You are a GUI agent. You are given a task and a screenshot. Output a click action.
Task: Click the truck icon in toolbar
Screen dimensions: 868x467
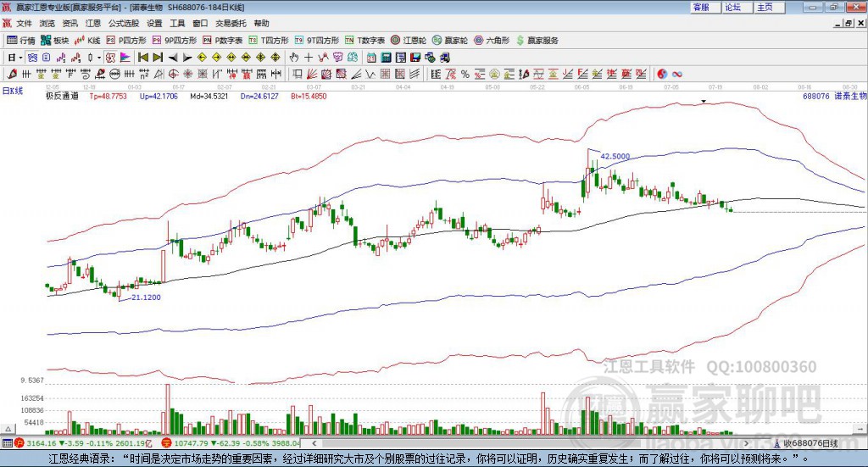444,58
